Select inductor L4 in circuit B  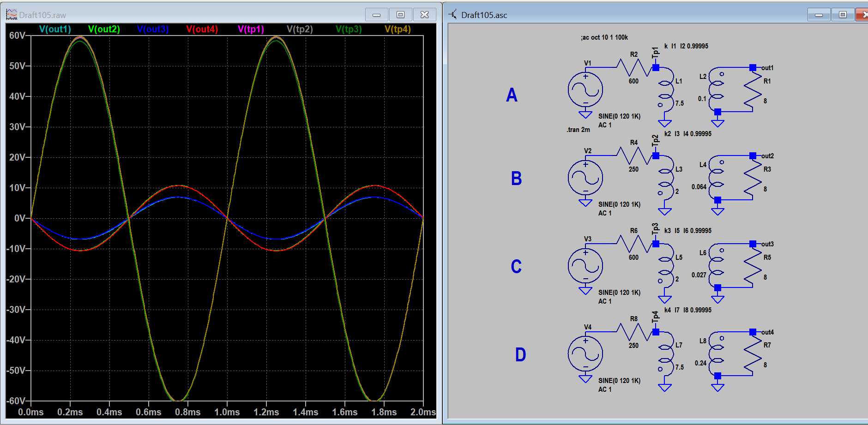[717, 178]
